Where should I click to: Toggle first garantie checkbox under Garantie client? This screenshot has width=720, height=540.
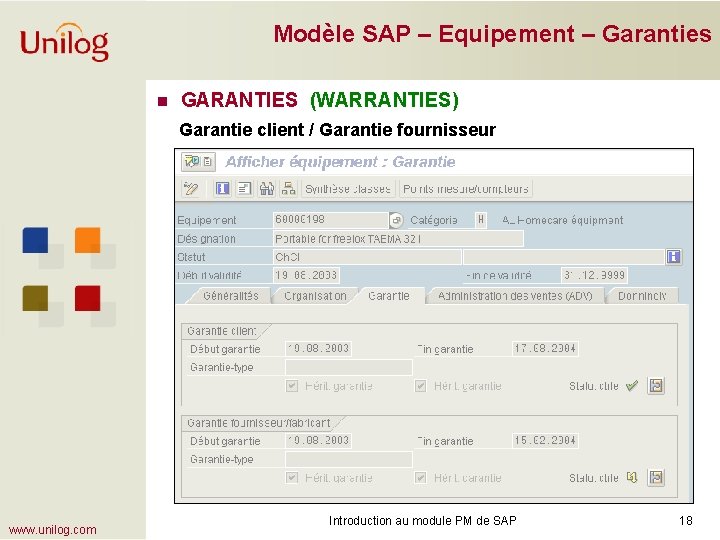pyautogui.click(x=292, y=386)
